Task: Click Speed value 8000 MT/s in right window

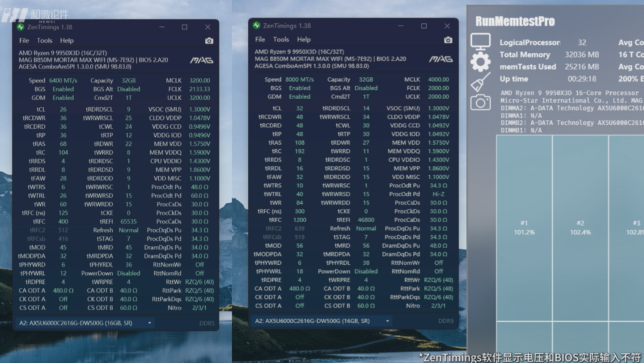Action: [300, 80]
